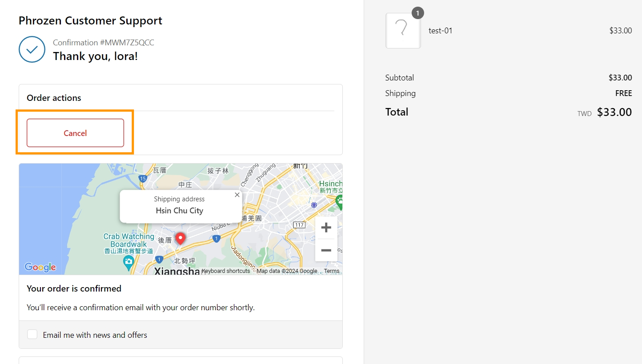Open the Phrozen Customer Support store title
Screen dimensions: 642x364
tap(90, 20)
